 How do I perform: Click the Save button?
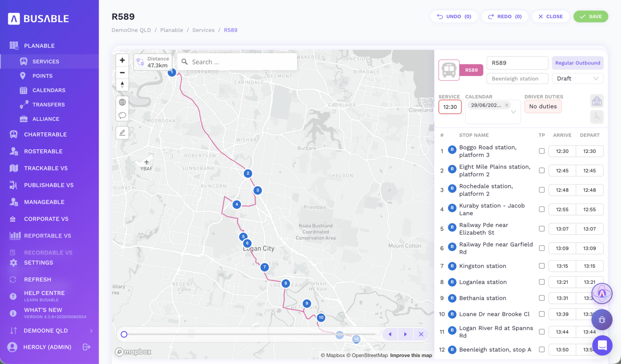(590, 17)
